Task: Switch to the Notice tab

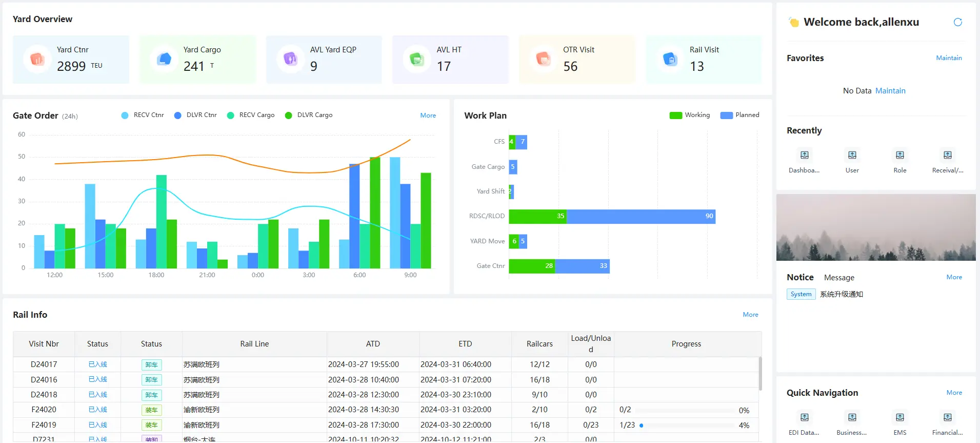Action: coord(800,277)
